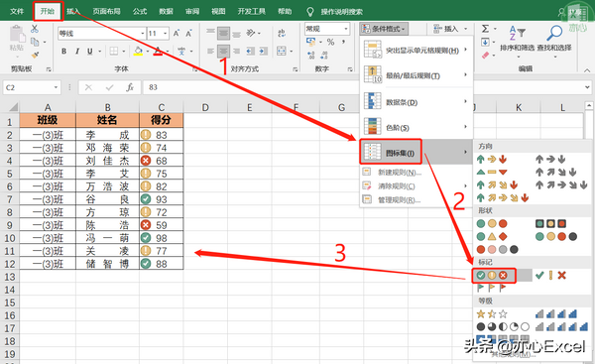
Task: Select three traffic lights circle icon set
Action: pos(492,224)
